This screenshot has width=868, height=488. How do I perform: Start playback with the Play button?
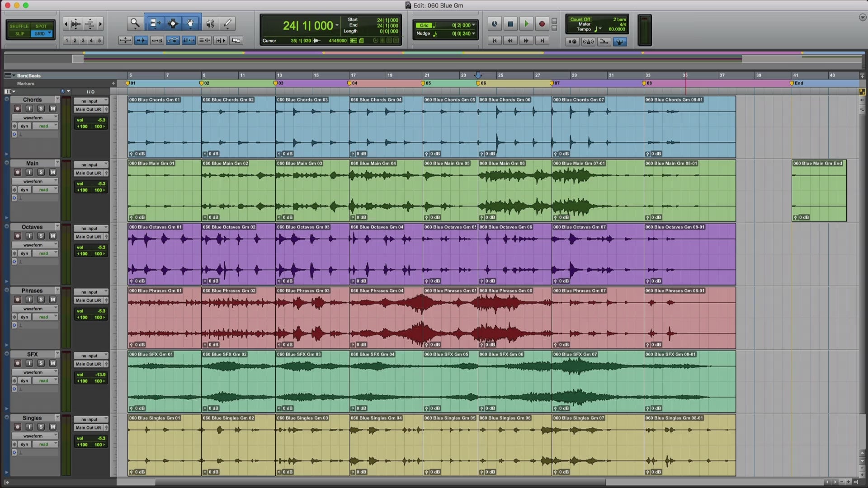click(526, 24)
